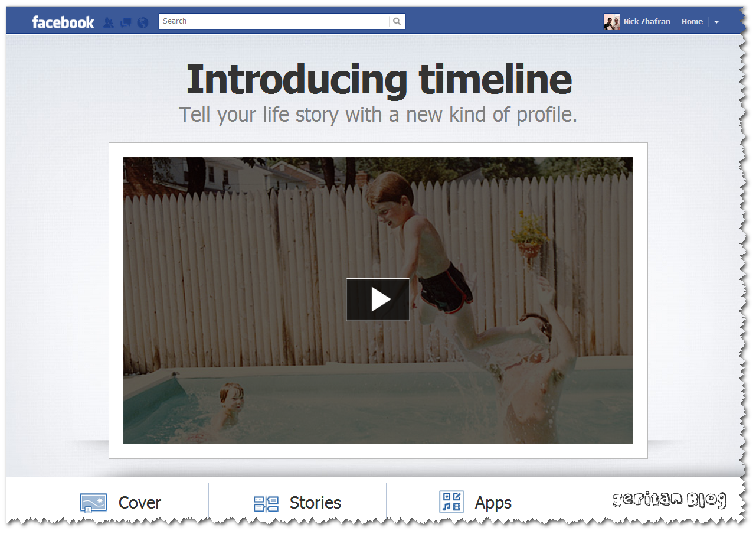Click the magnifier search button

[397, 22]
